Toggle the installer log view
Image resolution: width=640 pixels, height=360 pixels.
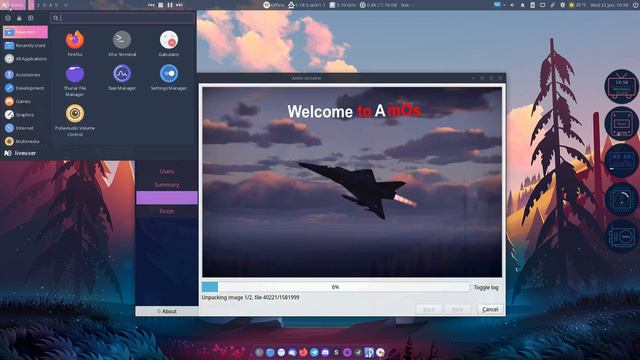pyautogui.click(x=486, y=287)
